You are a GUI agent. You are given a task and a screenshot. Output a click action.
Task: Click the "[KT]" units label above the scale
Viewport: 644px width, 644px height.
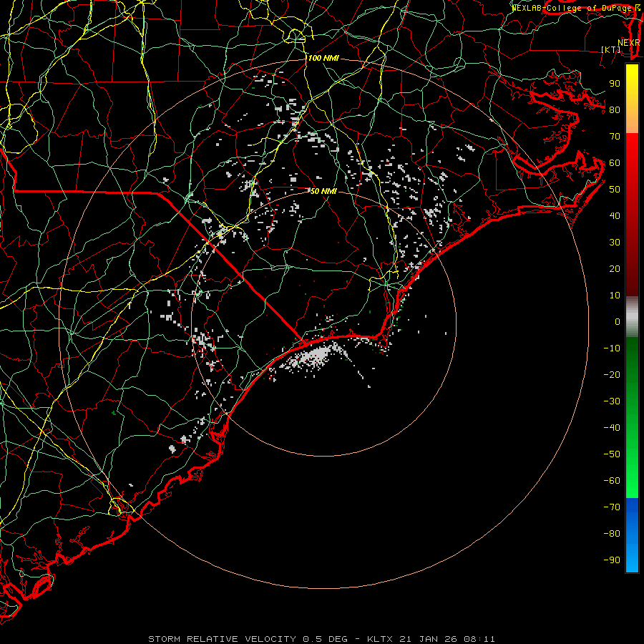[611, 49]
